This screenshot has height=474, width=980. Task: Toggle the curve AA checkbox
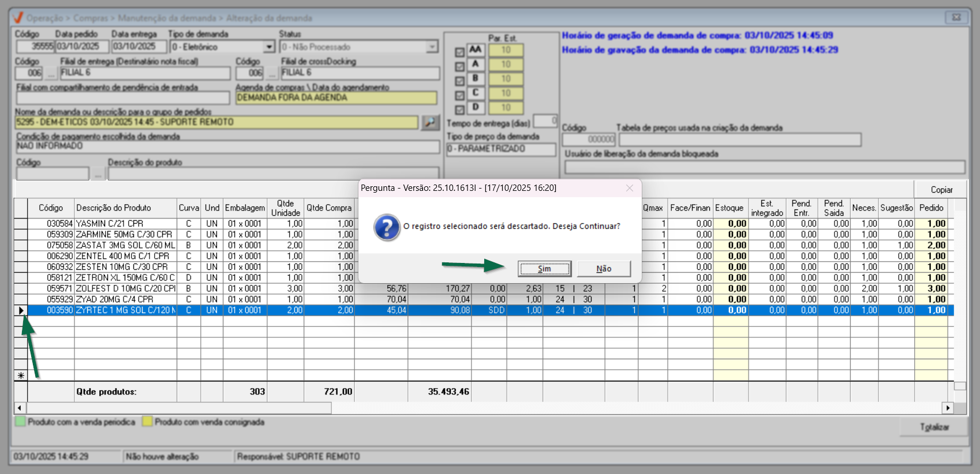point(459,52)
